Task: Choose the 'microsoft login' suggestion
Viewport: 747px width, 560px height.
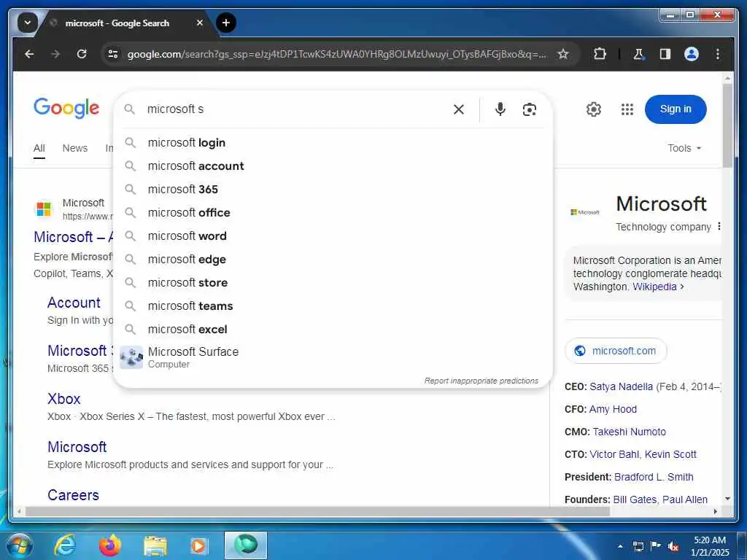Action: [x=333, y=143]
